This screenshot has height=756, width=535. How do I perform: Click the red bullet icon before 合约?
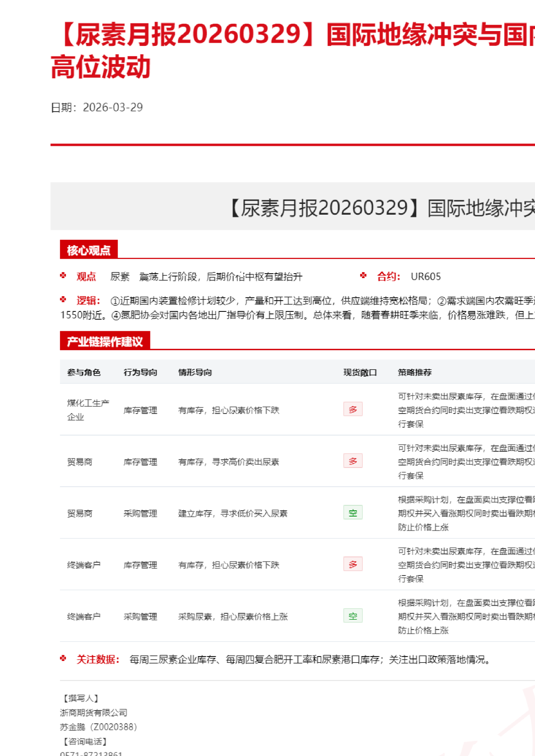(x=363, y=275)
